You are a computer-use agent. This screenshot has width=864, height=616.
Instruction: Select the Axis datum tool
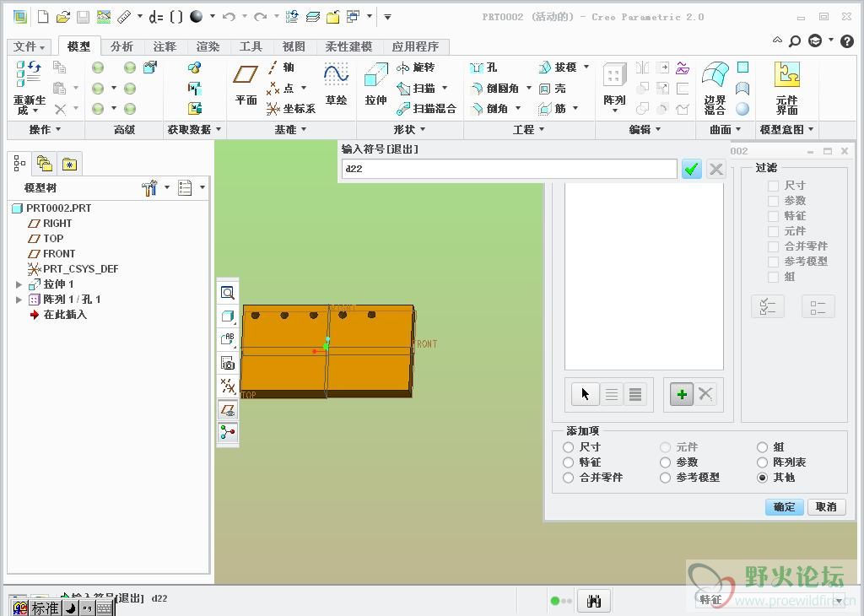point(281,68)
